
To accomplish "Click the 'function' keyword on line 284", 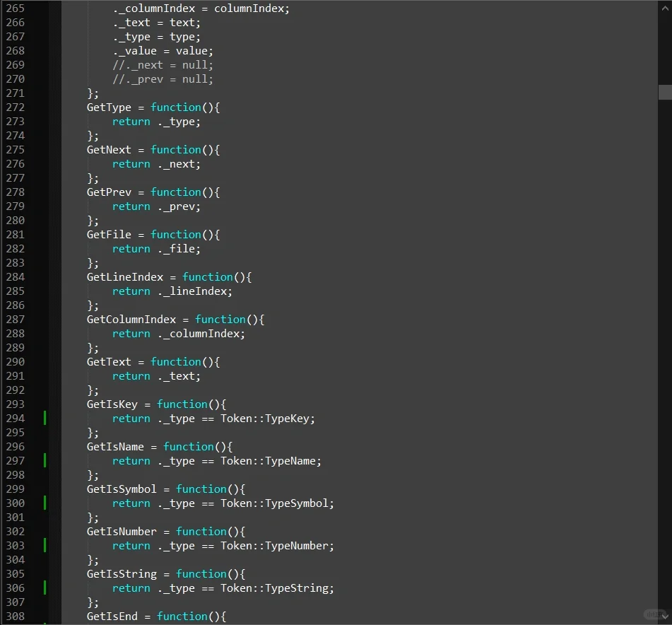I will (208, 277).
